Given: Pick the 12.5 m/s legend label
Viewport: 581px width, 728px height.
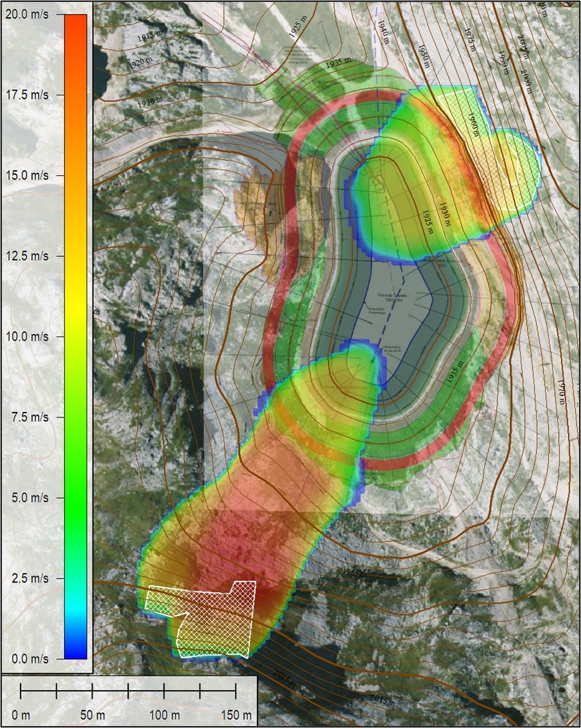Looking at the screenshot, I should click(27, 256).
